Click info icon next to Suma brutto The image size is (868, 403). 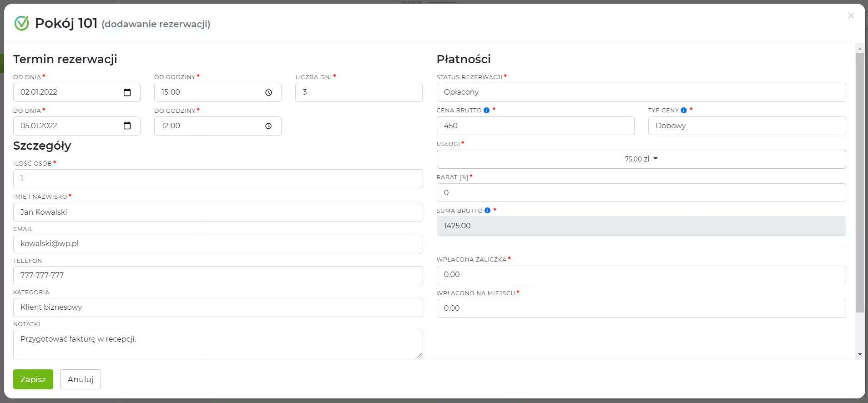[x=487, y=211]
